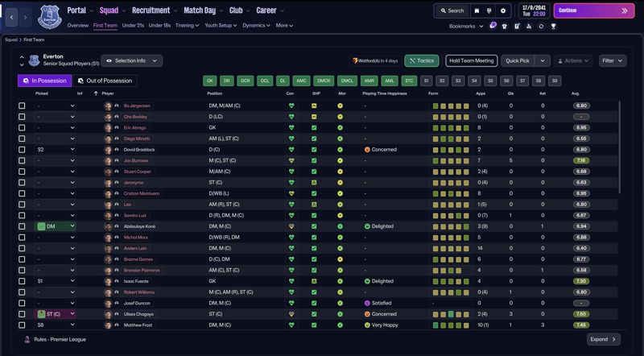The image size is (644, 356).
Task: Expand the Bookmarks dropdown
Action: tap(466, 26)
